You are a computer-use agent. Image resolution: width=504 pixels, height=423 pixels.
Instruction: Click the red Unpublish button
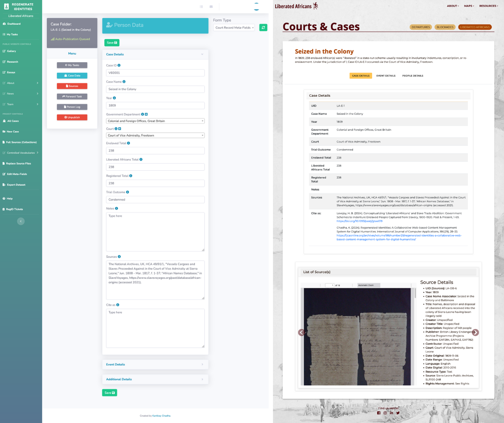[72, 117]
